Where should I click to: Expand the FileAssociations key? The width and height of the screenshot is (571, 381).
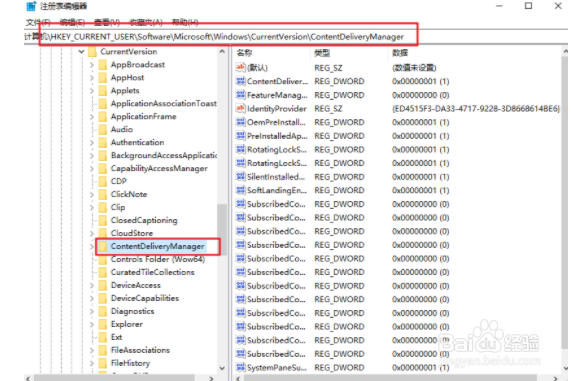pyautogui.click(x=92, y=350)
